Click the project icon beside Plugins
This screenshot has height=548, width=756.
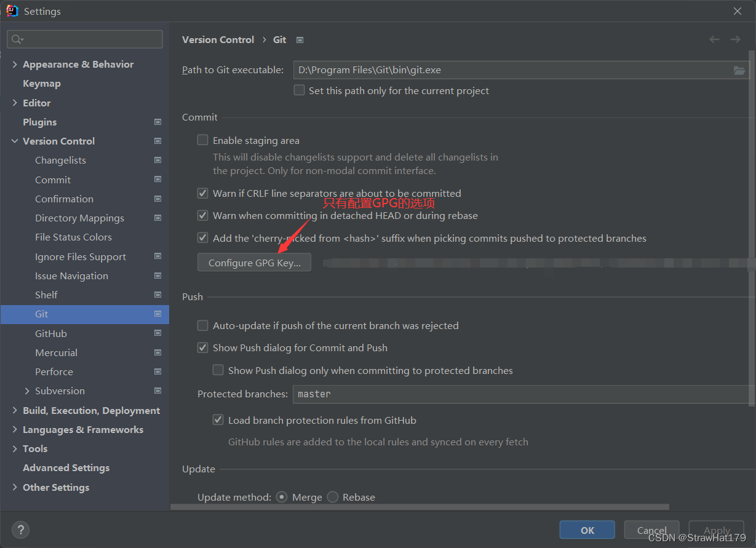157,122
